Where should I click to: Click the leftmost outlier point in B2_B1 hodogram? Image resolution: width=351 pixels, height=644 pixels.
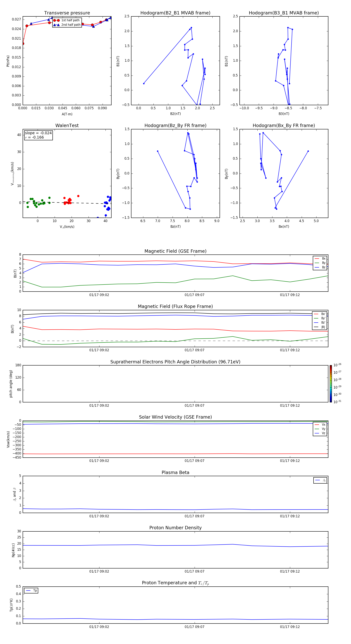coord(144,84)
